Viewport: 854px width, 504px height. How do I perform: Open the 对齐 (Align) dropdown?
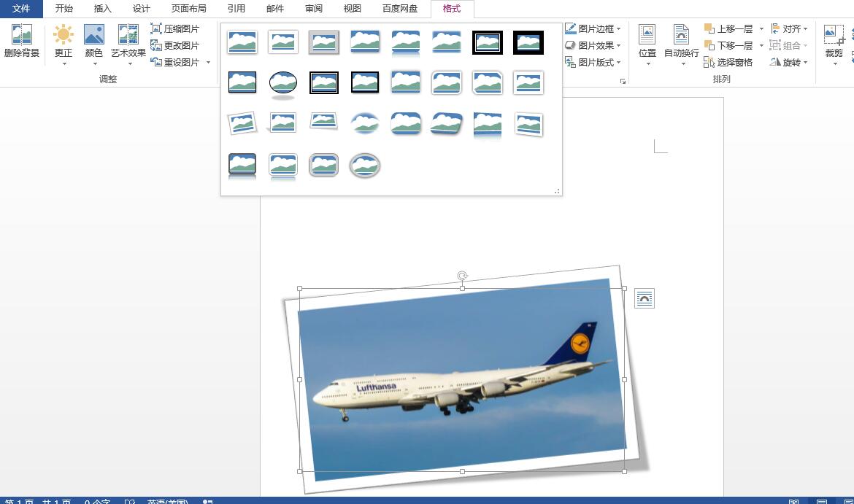(x=789, y=29)
